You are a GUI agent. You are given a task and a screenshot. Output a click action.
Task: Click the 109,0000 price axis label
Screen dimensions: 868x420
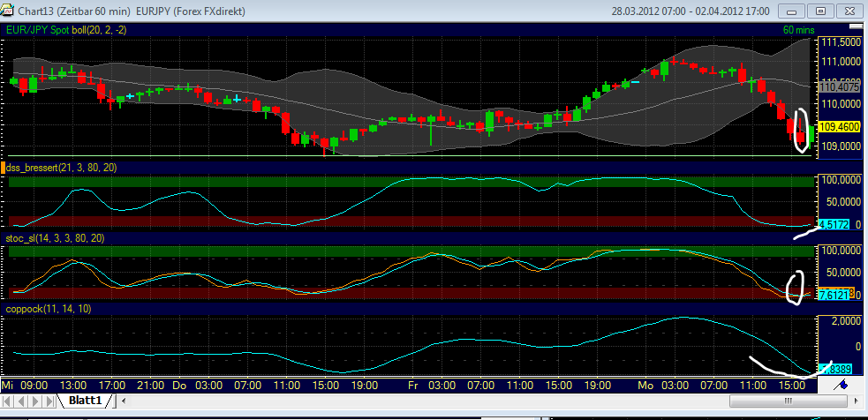(842, 146)
